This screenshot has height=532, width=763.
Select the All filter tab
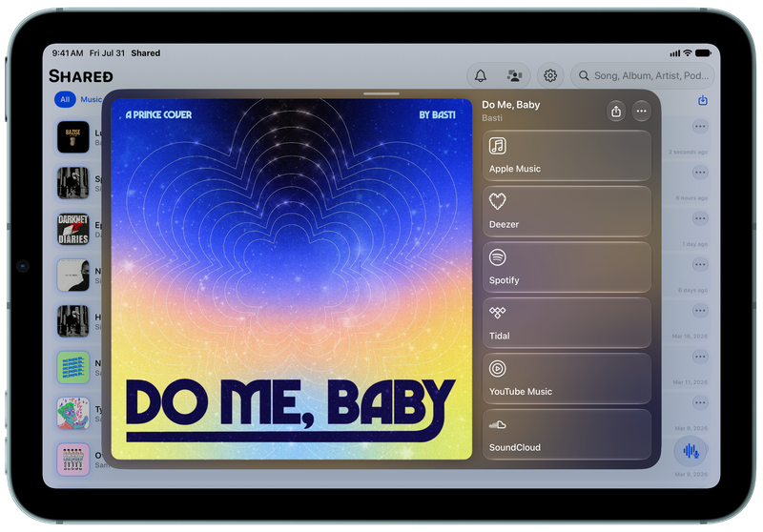(x=65, y=100)
